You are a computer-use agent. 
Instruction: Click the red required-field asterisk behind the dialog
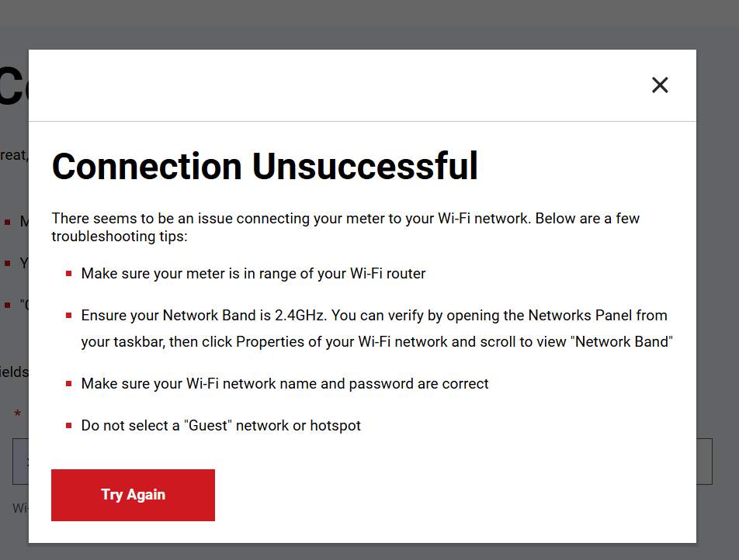17,415
